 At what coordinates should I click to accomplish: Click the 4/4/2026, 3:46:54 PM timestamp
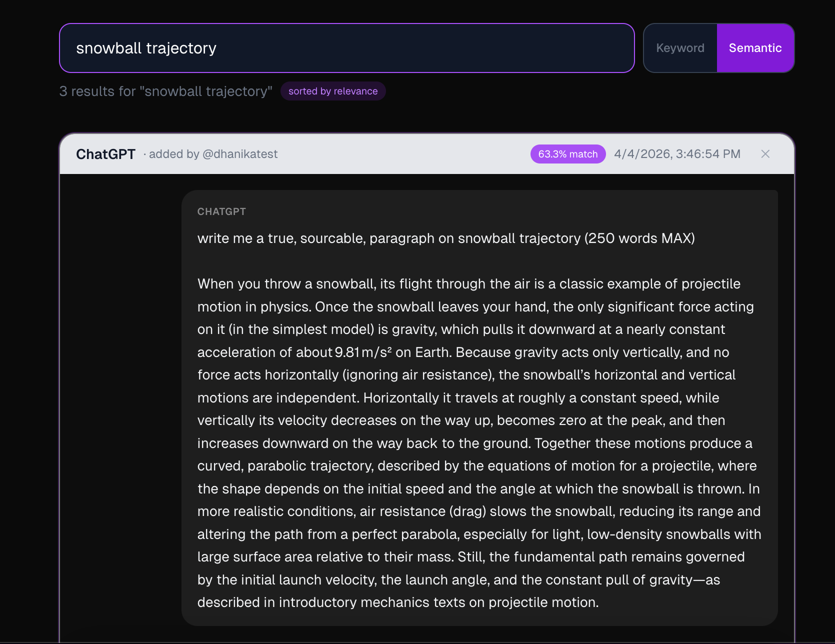pyautogui.click(x=677, y=154)
